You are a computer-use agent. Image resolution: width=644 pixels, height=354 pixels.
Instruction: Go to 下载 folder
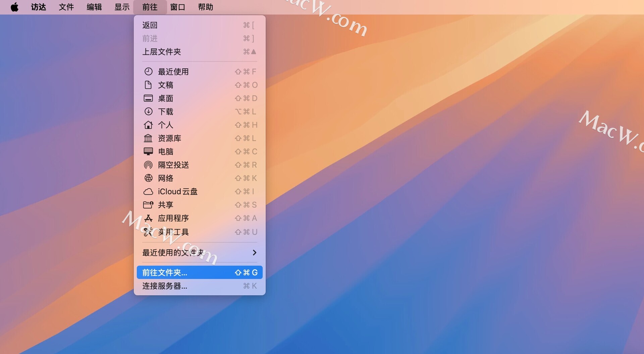coord(200,111)
